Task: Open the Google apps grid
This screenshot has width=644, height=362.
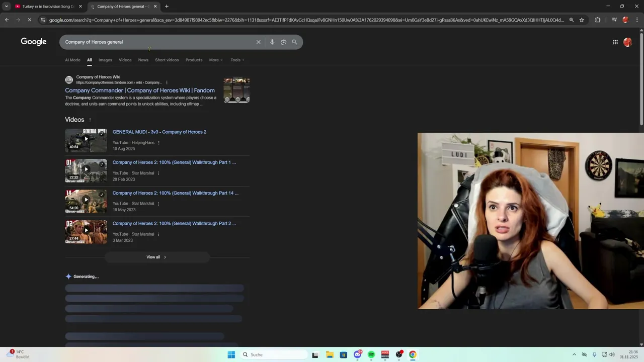Action: click(615, 42)
